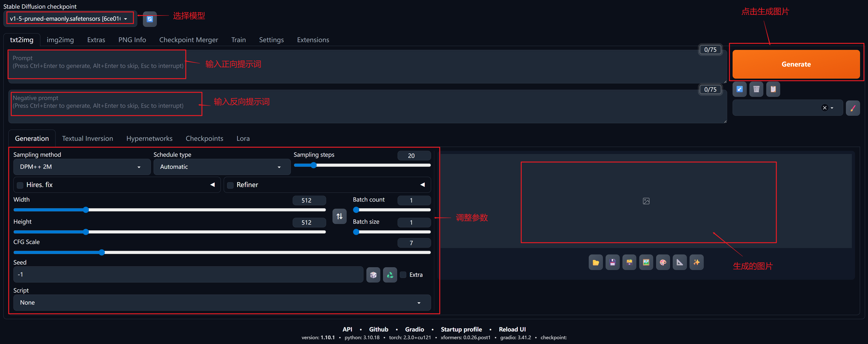Viewport: 868px width, 344px height.
Task: Click the trash clear prompt icon
Action: point(756,89)
